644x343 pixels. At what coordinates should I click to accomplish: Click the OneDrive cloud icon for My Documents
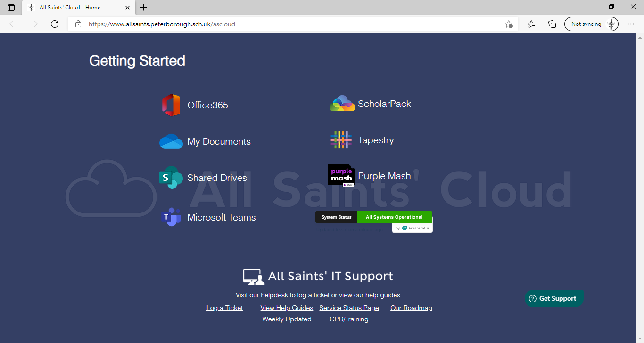pos(171,141)
